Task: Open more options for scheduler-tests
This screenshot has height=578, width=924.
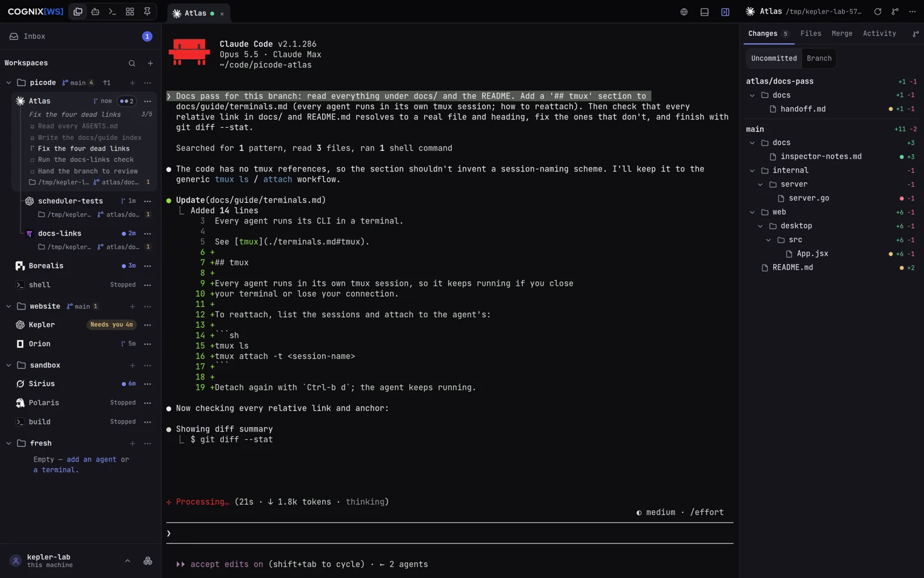Action: pyautogui.click(x=148, y=201)
